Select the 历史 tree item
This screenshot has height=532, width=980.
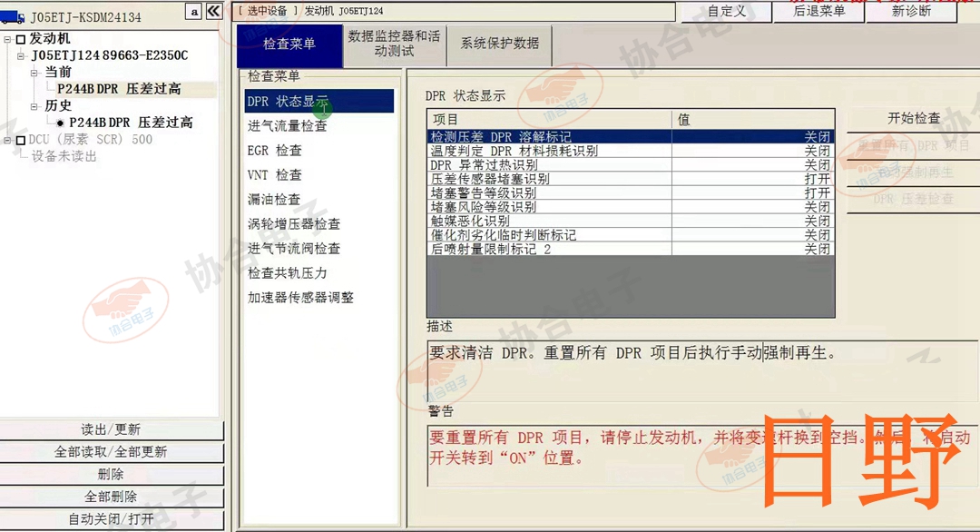point(58,106)
